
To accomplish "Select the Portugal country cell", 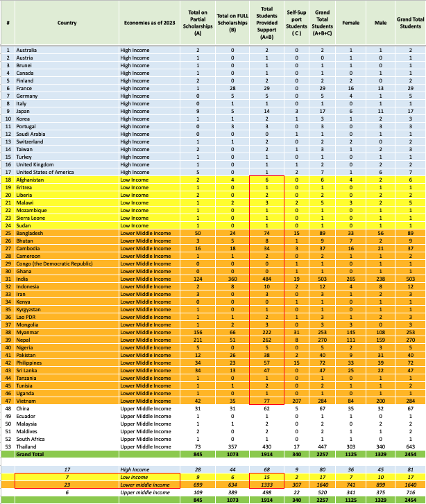I will (x=67, y=126).
